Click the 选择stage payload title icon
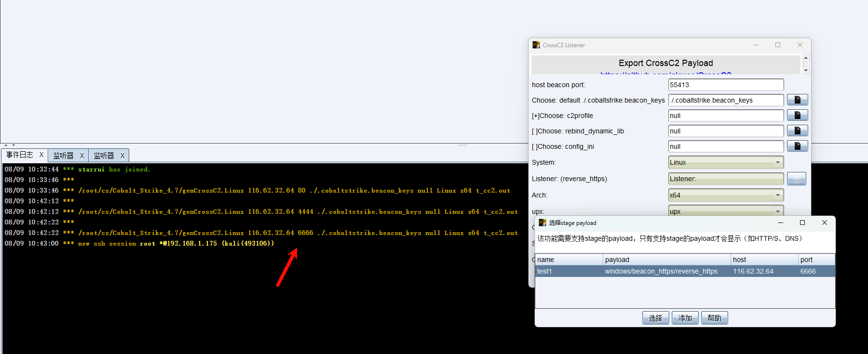The image size is (868, 354). (x=542, y=223)
